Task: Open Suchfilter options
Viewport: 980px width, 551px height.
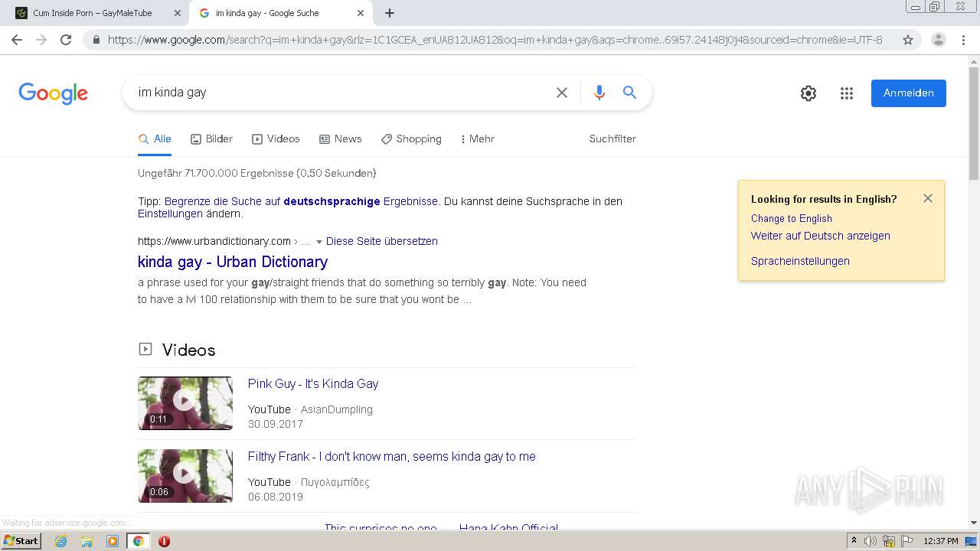Action: [612, 139]
